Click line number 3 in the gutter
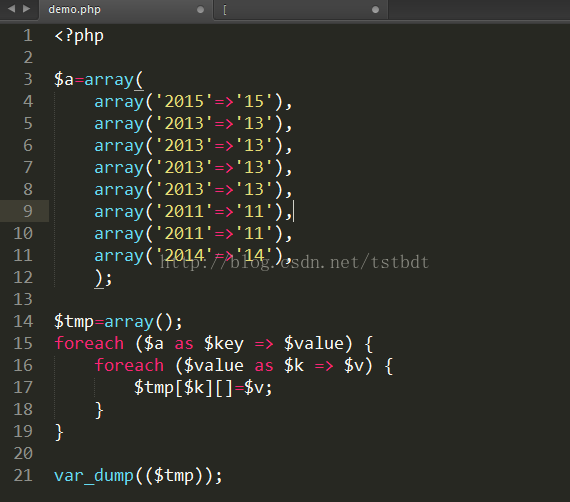 [x=28, y=79]
